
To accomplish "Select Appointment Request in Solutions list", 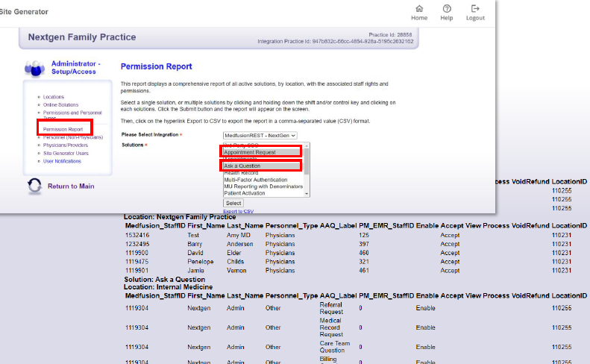I will 263,152.
